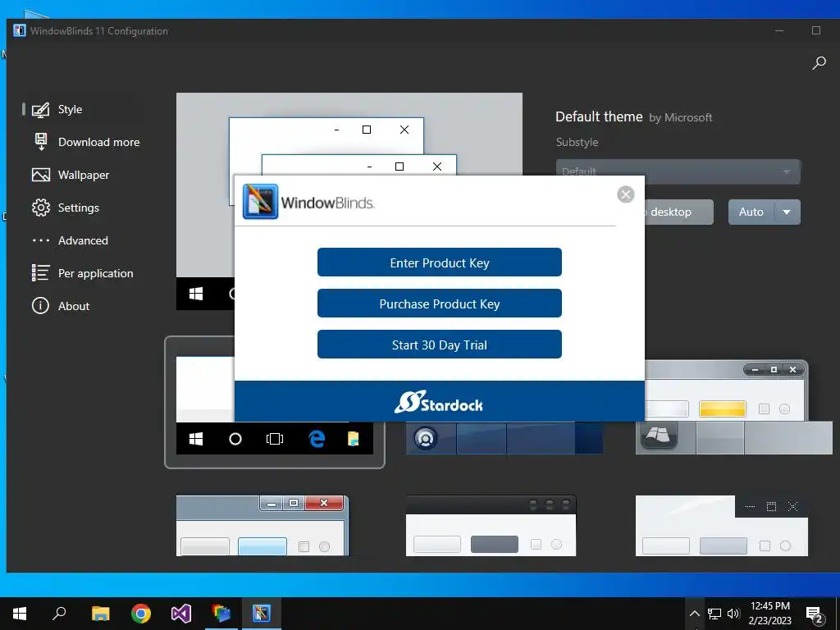The image size is (840, 630).
Task: Click the WindowBlinds title bar app icon
Action: 20,30
